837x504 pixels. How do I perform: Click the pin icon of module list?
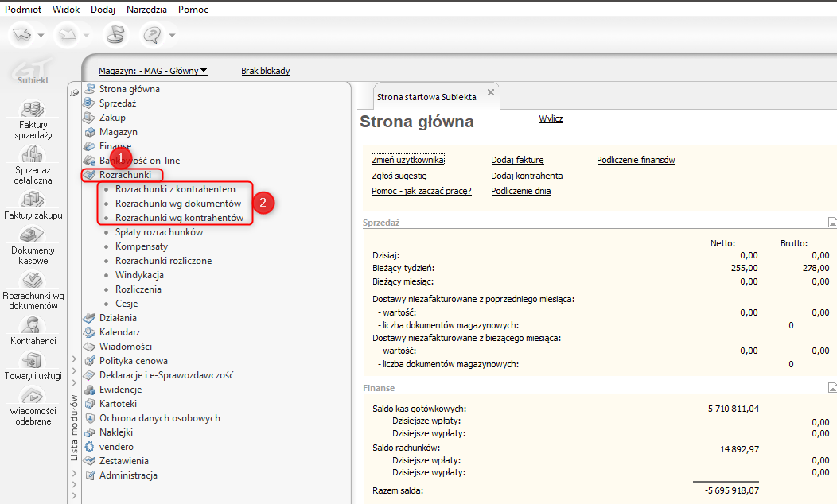(x=75, y=93)
